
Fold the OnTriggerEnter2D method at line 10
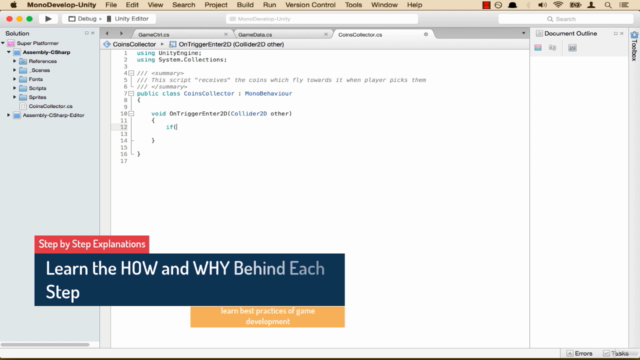pos(131,113)
